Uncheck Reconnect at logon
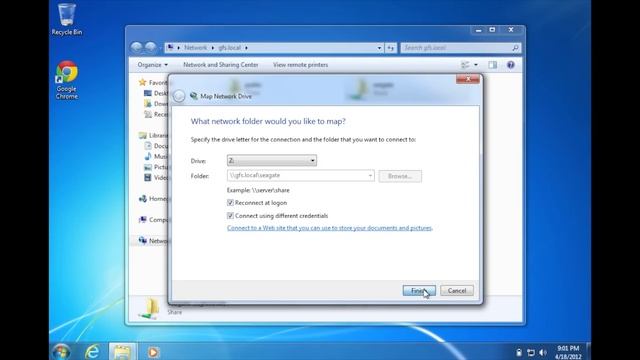The height and width of the screenshot is (360, 640). [x=230, y=202]
